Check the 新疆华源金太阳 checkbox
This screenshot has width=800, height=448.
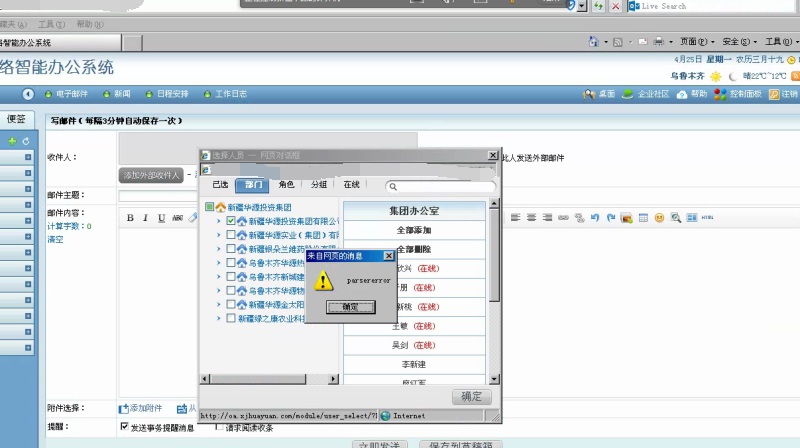pos(231,304)
